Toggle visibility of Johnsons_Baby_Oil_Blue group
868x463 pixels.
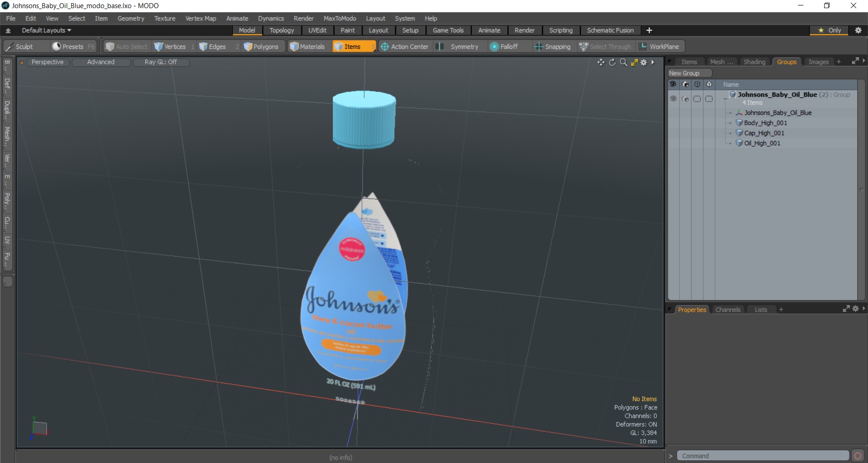pos(673,99)
